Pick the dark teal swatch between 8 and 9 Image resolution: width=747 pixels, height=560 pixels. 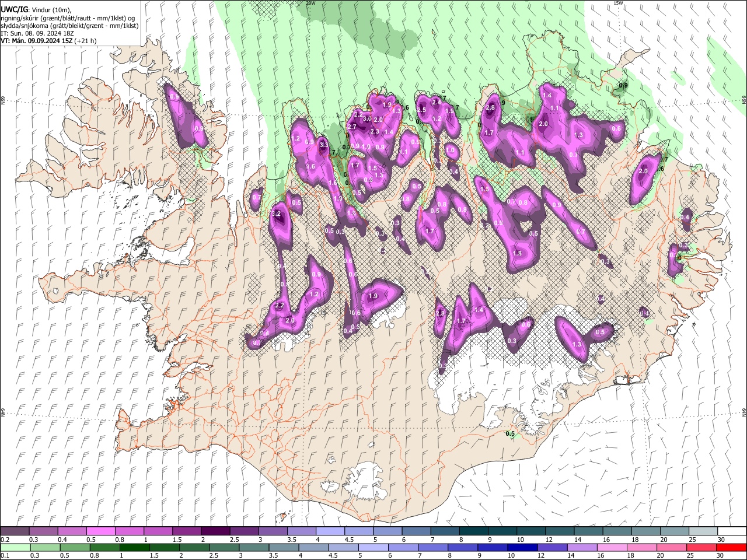click(473, 531)
